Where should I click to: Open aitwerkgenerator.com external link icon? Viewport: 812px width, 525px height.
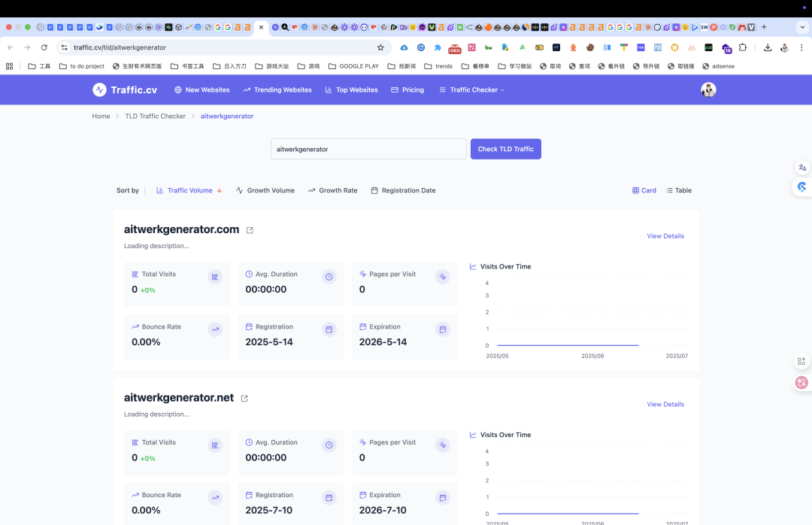pos(250,230)
